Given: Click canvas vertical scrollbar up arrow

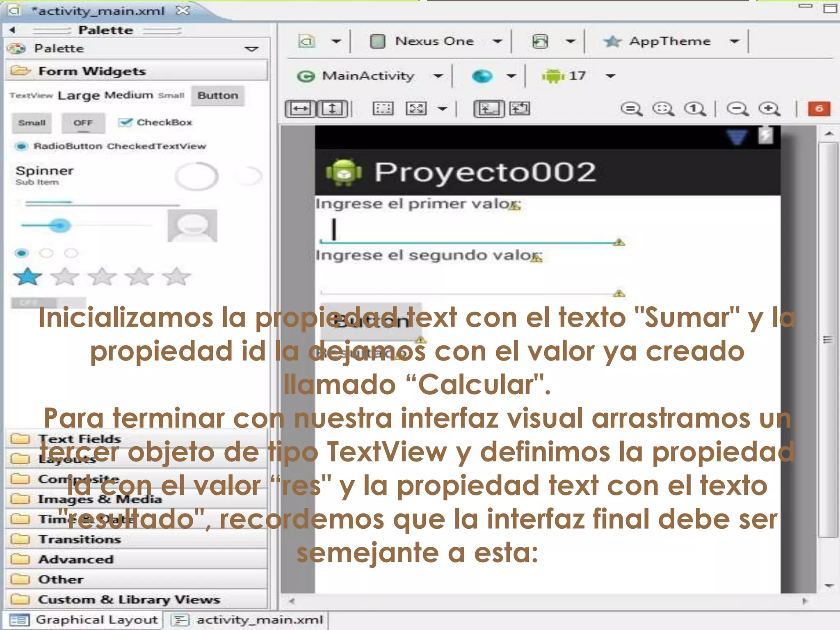Looking at the screenshot, I should (x=829, y=134).
